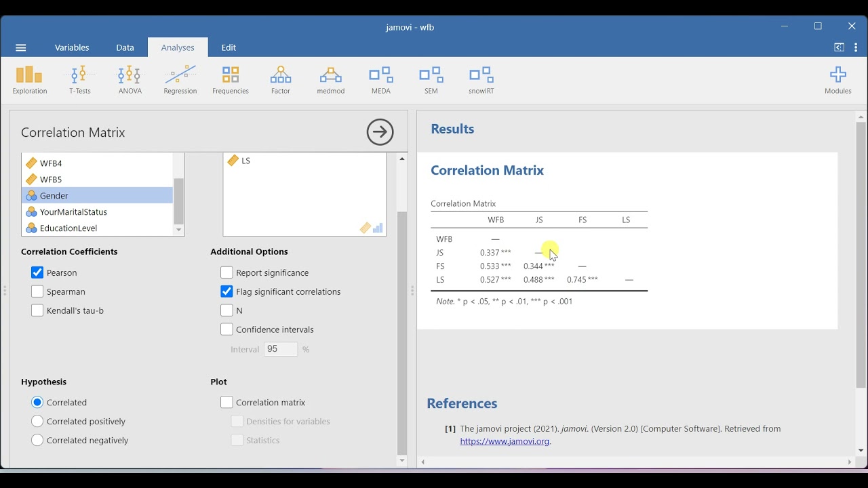Minimize the jamovi window

[x=785, y=26]
